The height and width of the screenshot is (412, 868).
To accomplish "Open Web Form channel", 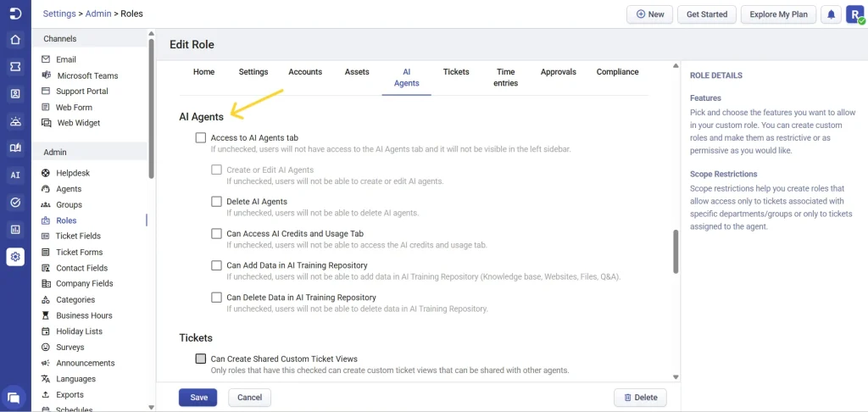I will (75, 108).
